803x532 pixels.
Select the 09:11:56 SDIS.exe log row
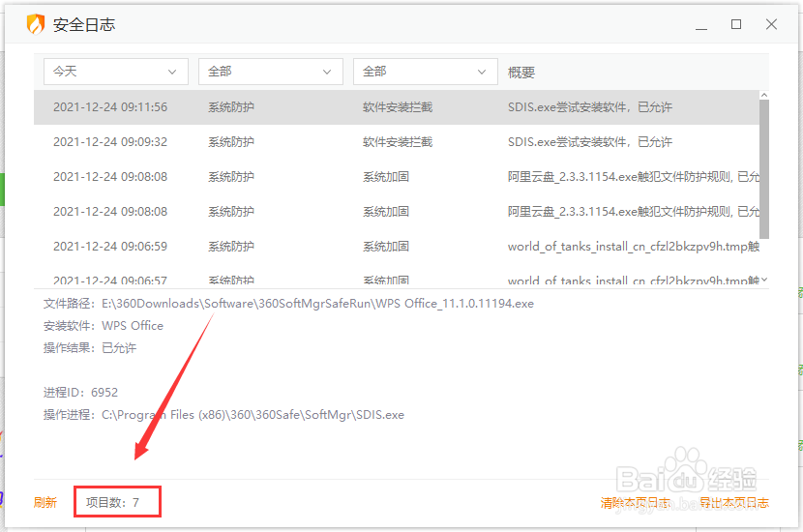(397, 107)
